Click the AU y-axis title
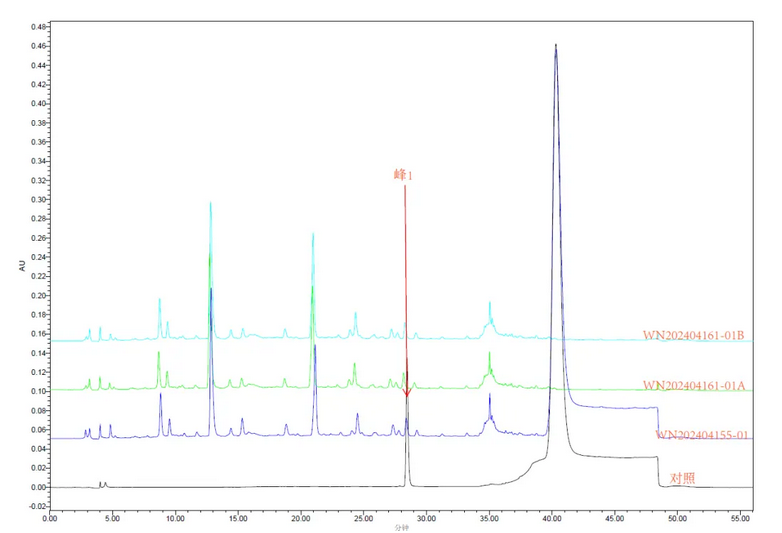This screenshot has height=533, width=782. coord(21,266)
